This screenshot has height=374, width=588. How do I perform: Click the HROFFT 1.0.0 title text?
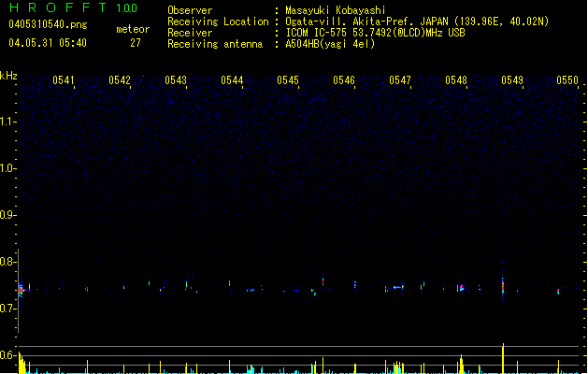click(x=73, y=7)
